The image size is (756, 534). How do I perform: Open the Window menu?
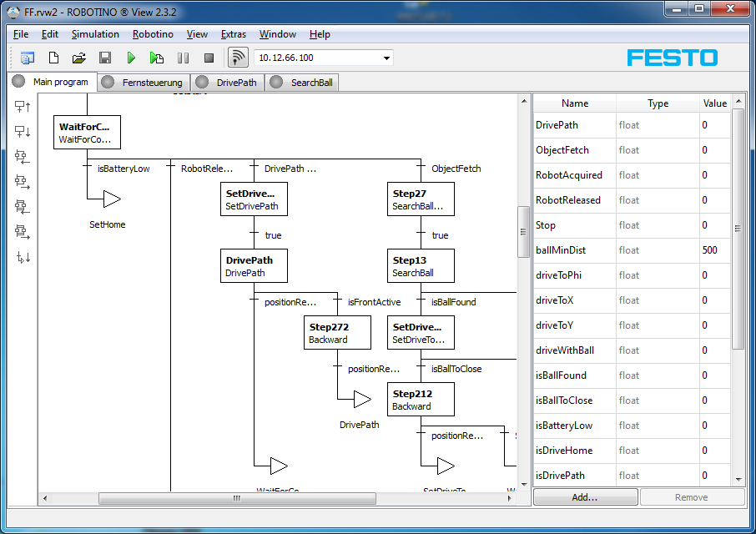click(278, 34)
